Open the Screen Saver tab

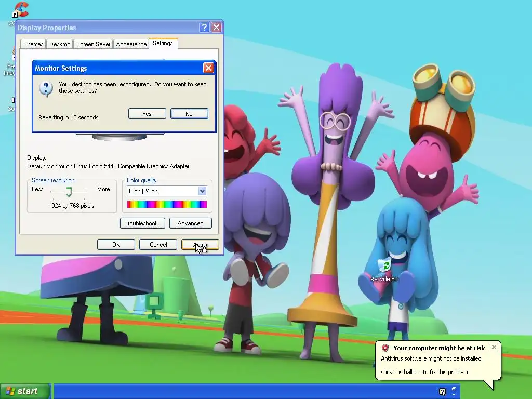pyautogui.click(x=94, y=44)
